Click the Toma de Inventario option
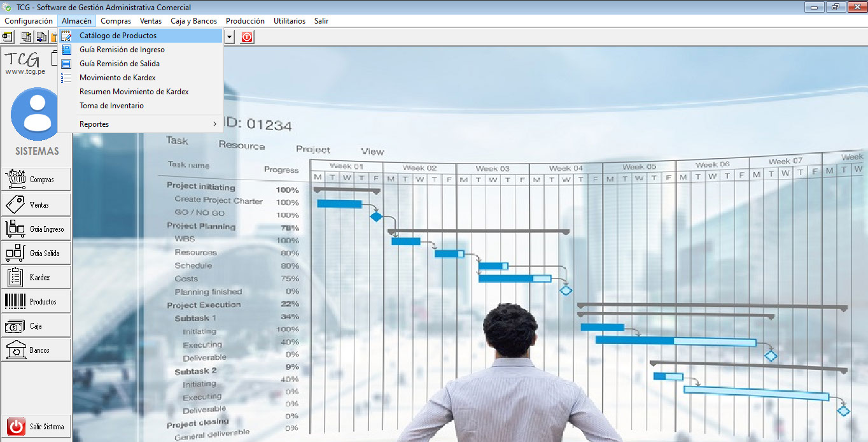Viewport: 868px width, 442px height. (111, 106)
